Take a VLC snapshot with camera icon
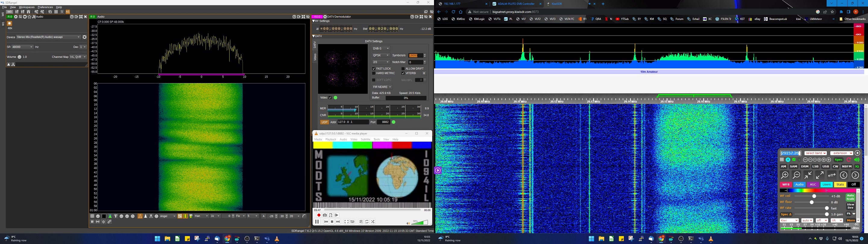Image resolution: width=868 pixels, height=244 pixels. pos(325,215)
